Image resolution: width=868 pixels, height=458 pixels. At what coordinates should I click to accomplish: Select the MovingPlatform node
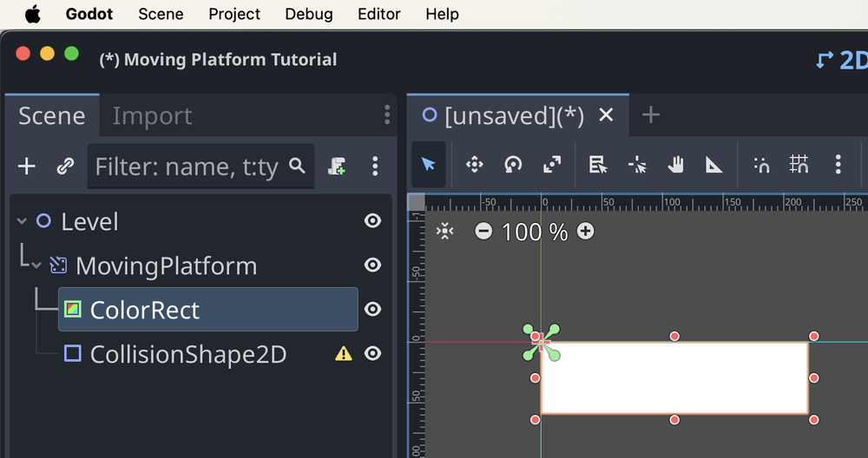coord(166,266)
